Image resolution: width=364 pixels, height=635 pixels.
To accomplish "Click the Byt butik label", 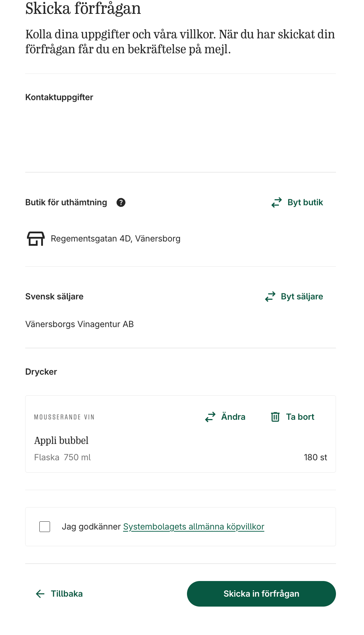I will 305,202.
